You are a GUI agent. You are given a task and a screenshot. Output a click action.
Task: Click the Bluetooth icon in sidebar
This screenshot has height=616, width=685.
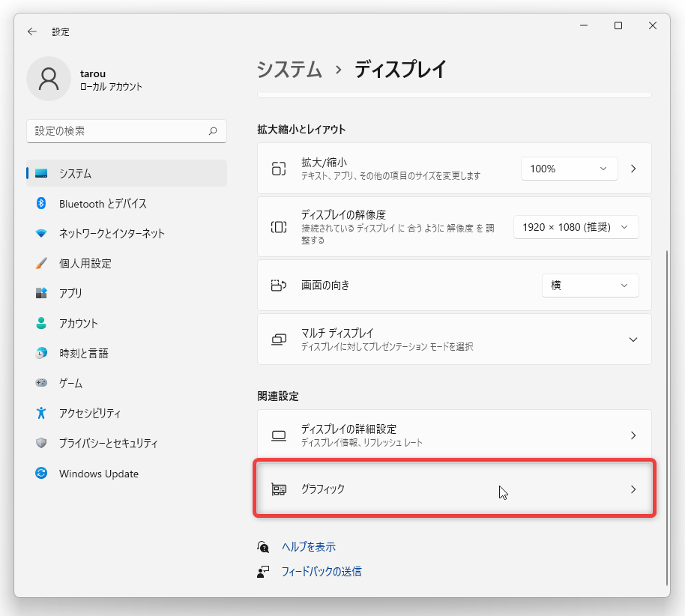click(x=41, y=203)
